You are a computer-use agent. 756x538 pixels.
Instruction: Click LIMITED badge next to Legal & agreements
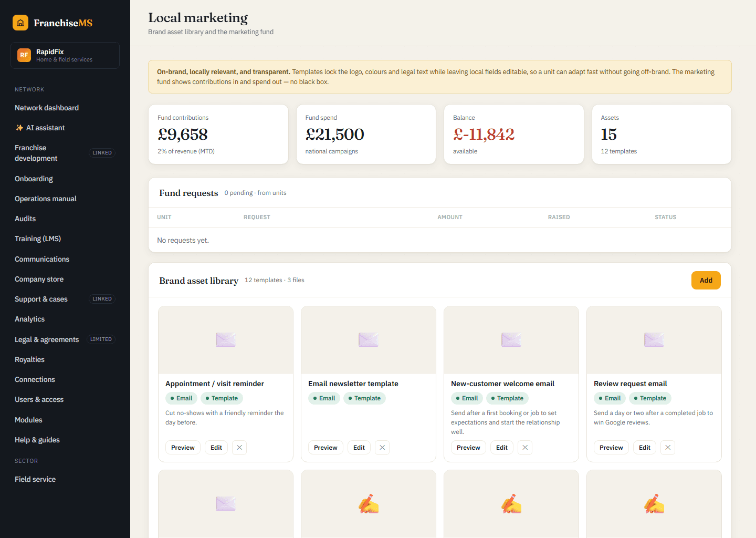coord(101,339)
